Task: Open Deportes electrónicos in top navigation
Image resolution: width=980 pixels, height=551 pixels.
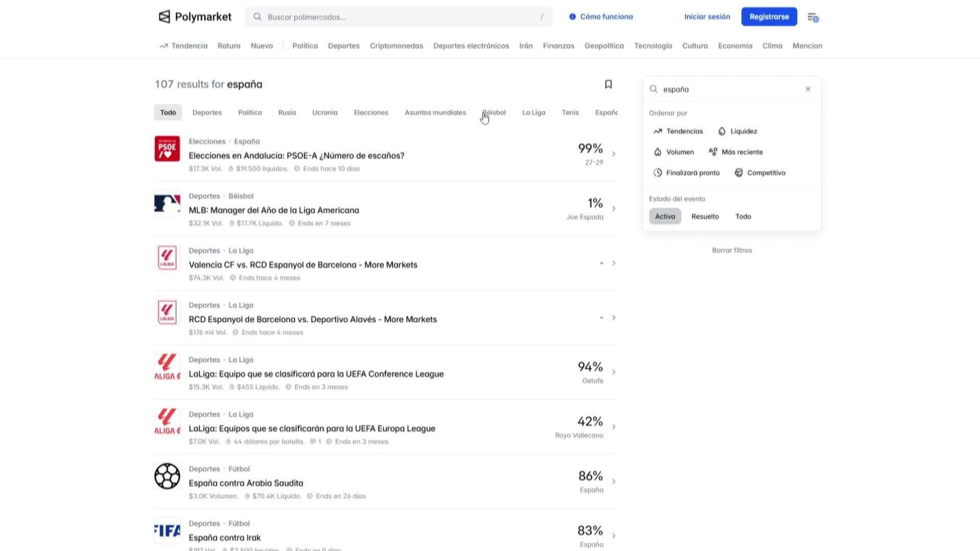Action: (471, 46)
